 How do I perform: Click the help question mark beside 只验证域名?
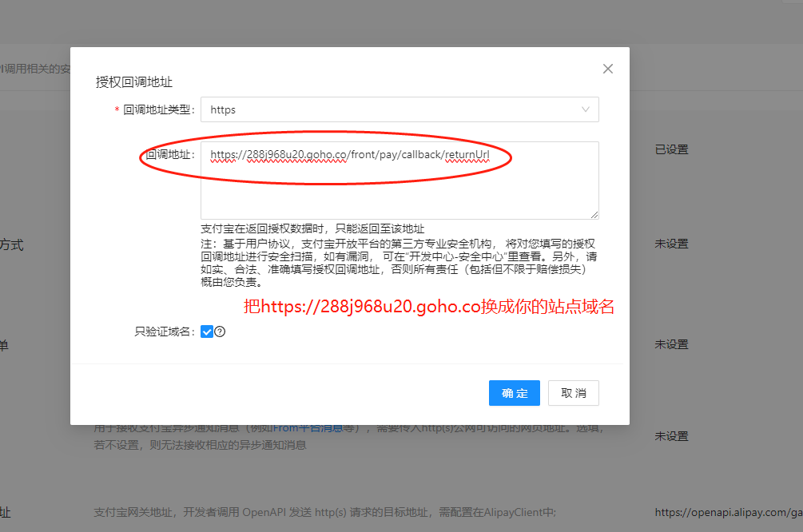click(x=220, y=332)
